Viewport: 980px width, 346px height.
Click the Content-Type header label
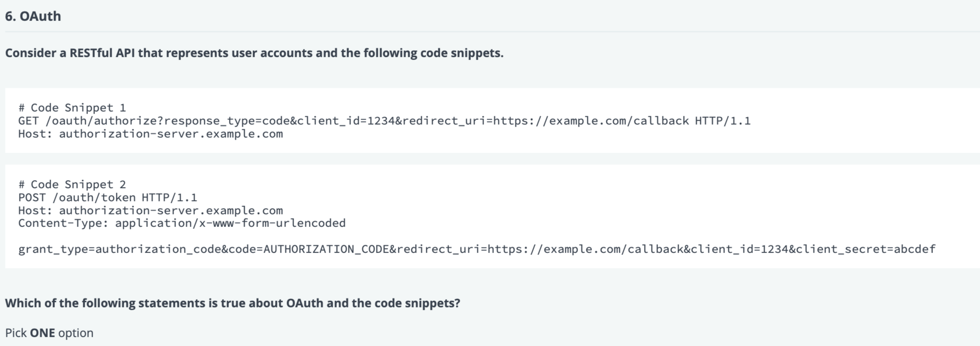click(63, 223)
